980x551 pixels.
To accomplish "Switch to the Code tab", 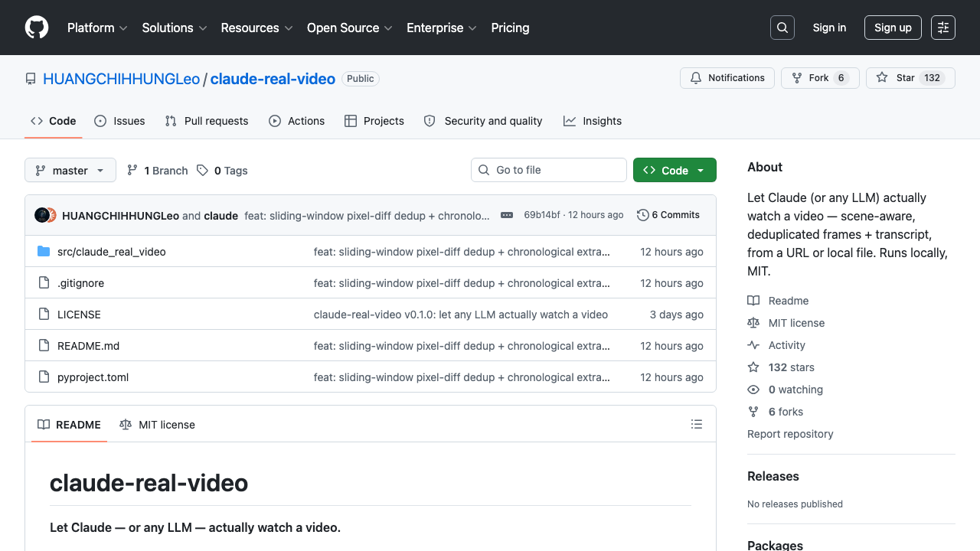I will pyautogui.click(x=54, y=121).
